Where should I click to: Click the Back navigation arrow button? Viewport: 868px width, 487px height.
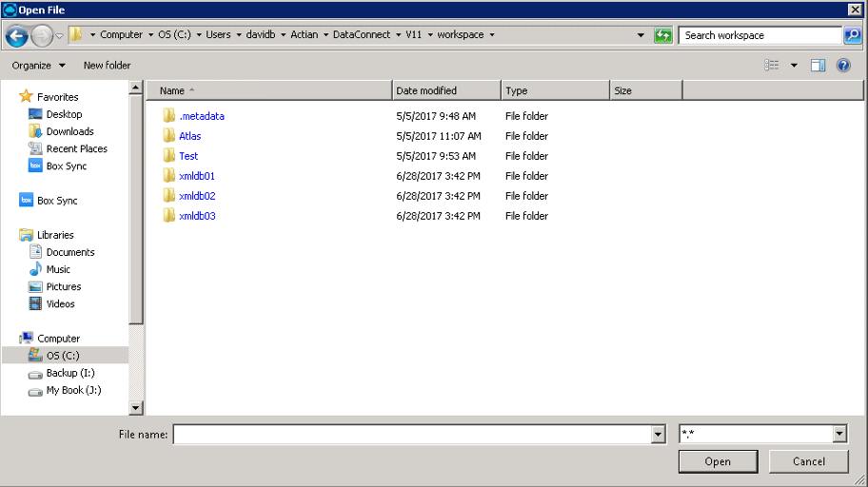[17, 36]
